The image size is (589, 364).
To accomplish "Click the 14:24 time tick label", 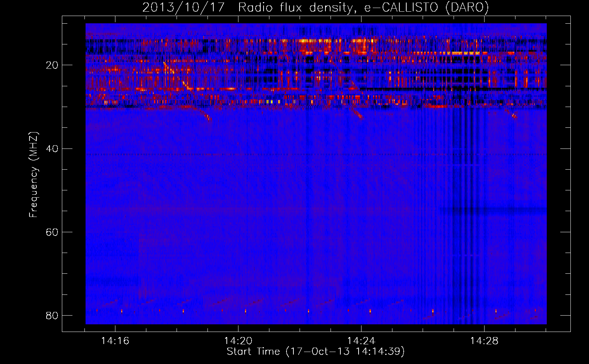I will point(361,341).
